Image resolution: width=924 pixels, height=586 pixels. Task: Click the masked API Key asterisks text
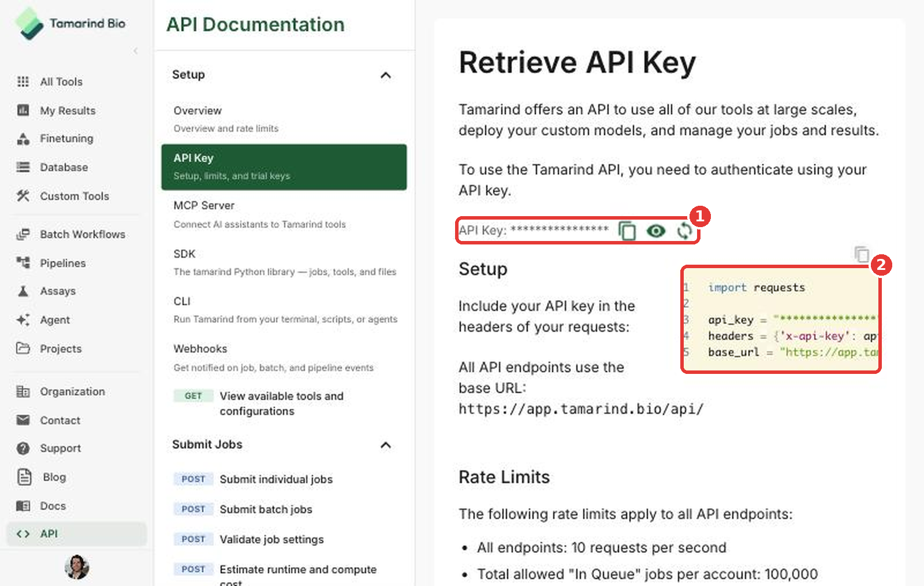[x=560, y=229]
